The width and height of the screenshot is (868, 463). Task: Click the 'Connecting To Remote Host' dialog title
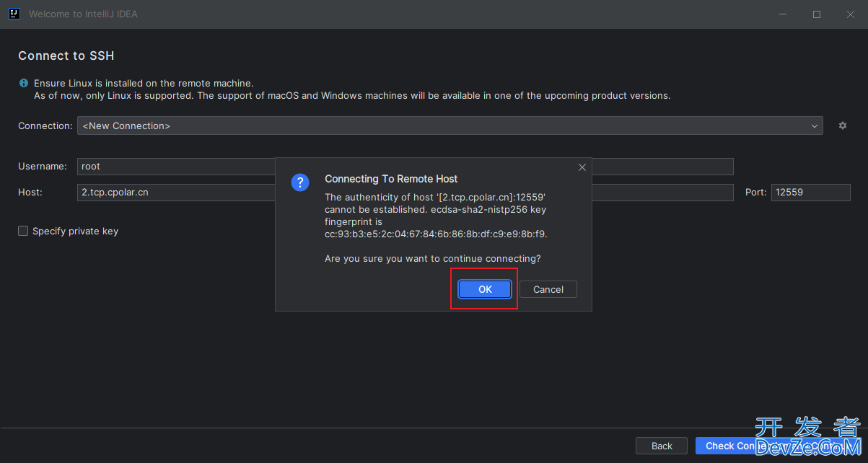[x=391, y=179]
